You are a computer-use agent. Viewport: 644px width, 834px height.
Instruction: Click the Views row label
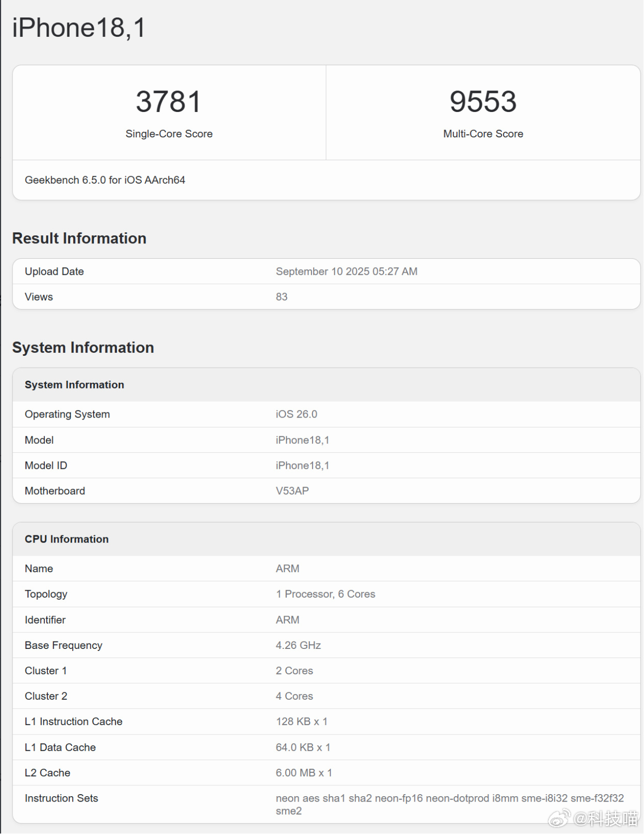click(39, 297)
